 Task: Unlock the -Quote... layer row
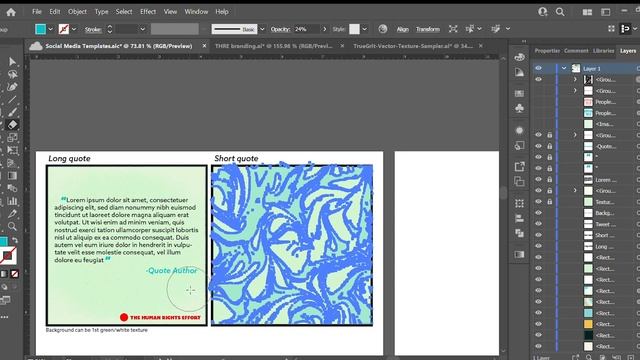tap(550, 146)
